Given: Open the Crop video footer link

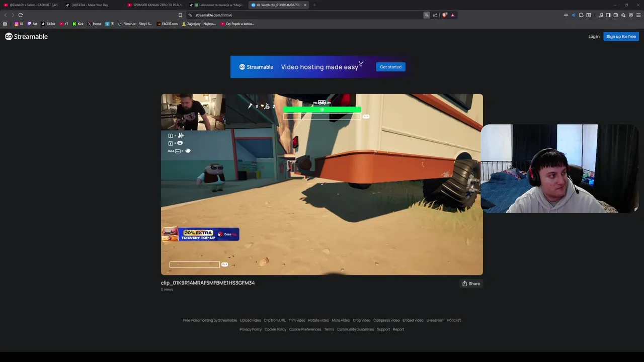Looking at the screenshot, I should tap(361, 320).
